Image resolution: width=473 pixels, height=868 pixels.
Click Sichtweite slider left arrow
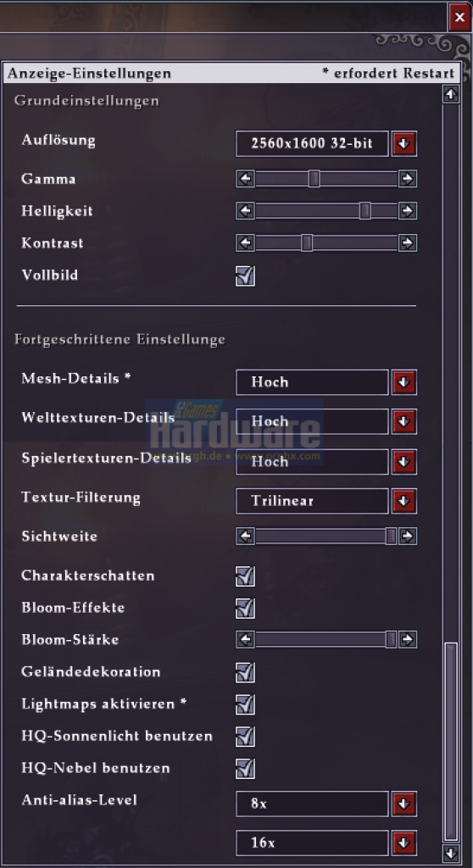click(x=245, y=536)
